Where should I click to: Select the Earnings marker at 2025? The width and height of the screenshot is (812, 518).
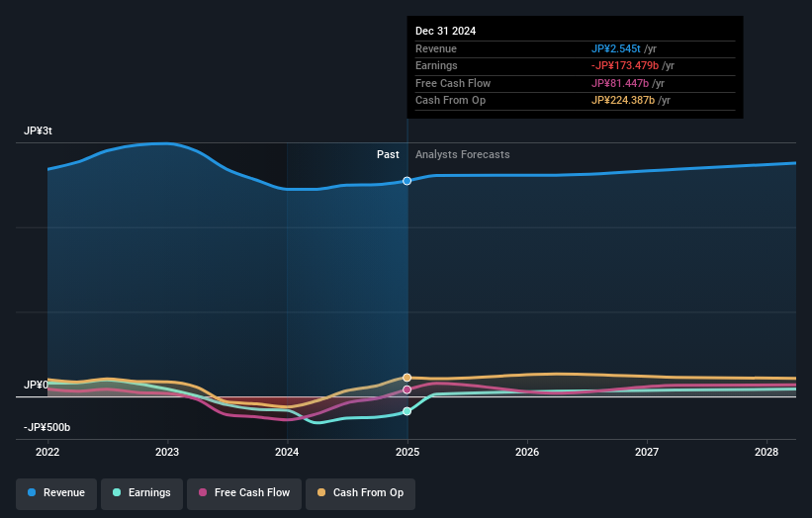tap(407, 411)
